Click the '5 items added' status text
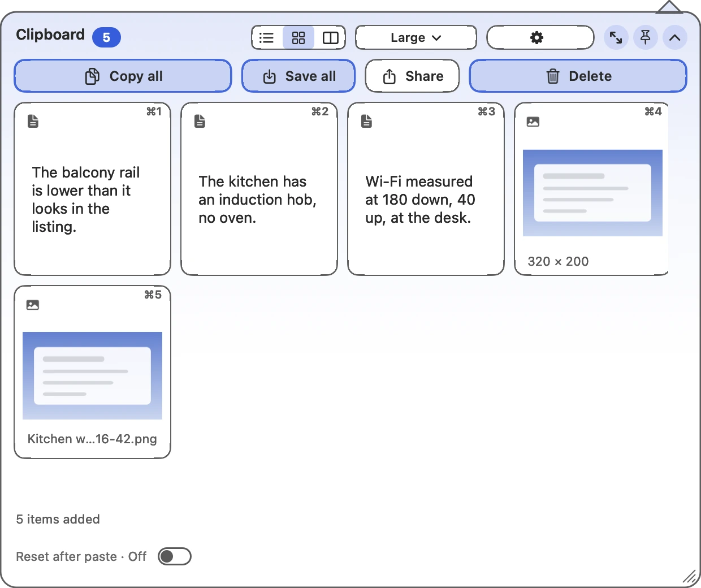 (x=58, y=519)
